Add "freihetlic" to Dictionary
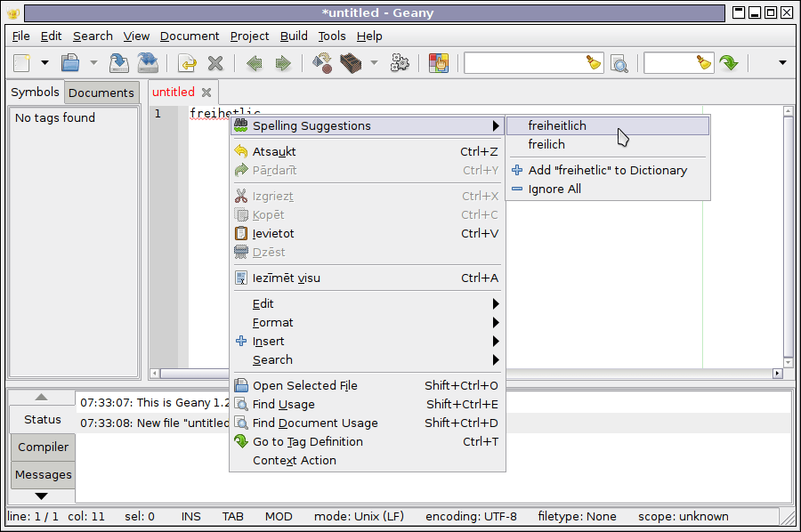This screenshot has height=532, width=801. [608, 171]
